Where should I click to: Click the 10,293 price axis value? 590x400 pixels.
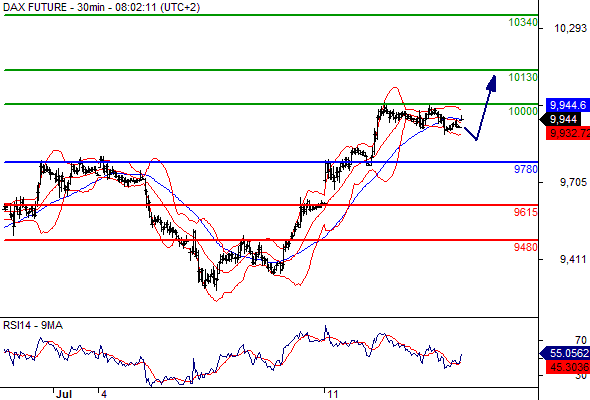coord(570,28)
